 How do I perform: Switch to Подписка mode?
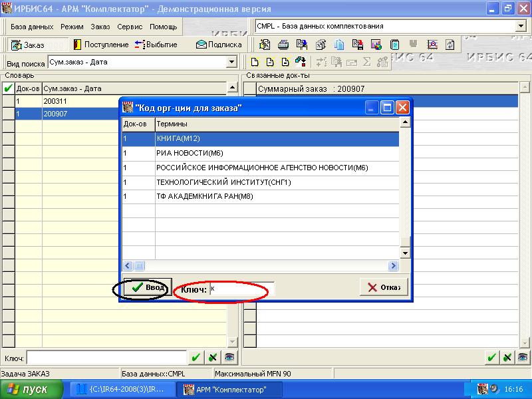pyautogui.click(x=219, y=45)
